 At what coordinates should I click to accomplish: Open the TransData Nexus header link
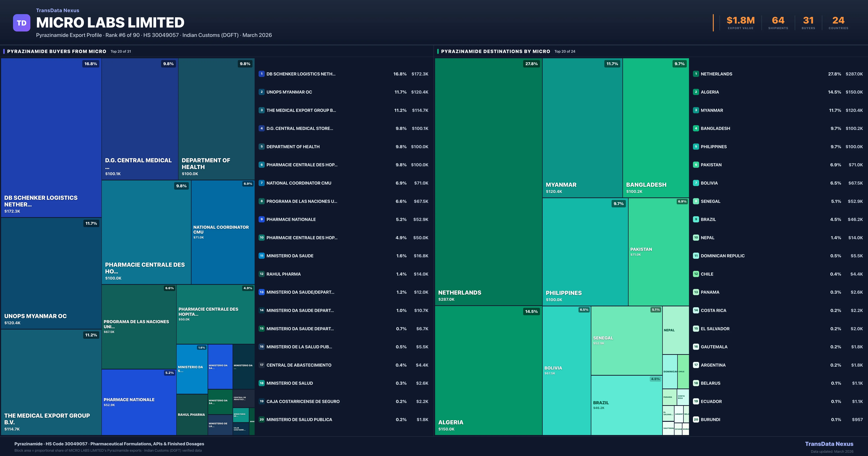[58, 10]
